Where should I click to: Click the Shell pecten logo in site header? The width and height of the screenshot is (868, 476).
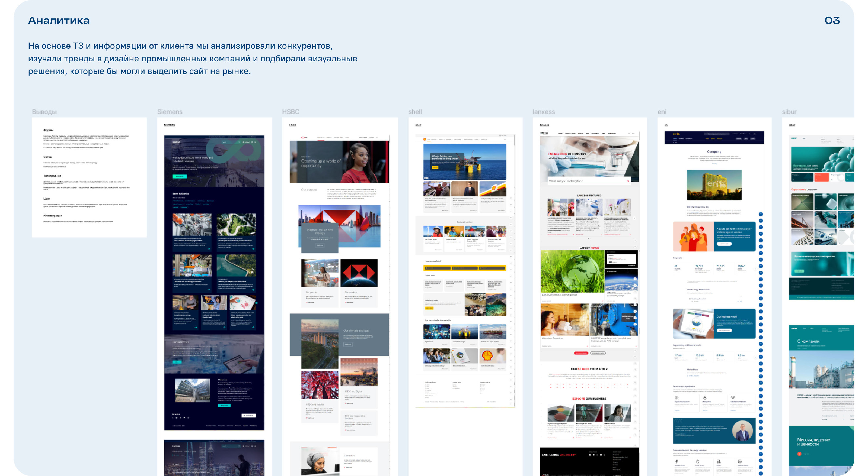click(x=425, y=139)
